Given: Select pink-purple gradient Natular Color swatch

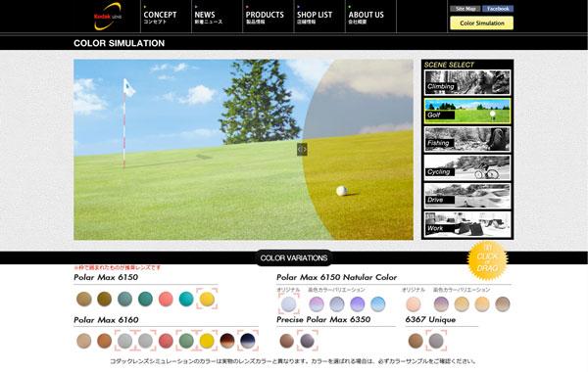Looking at the screenshot, I should [317, 303].
